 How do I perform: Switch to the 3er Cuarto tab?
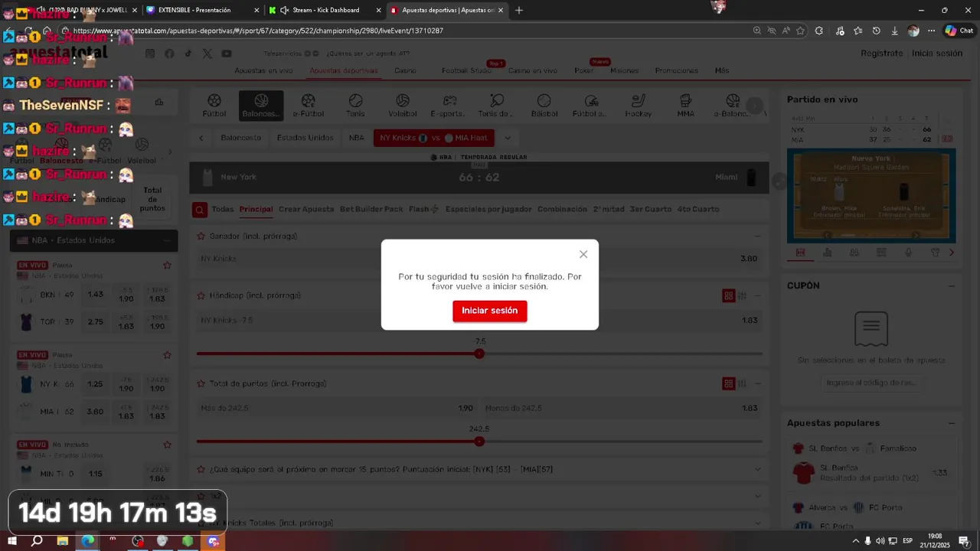pyautogui.click(x=651, y=209)
